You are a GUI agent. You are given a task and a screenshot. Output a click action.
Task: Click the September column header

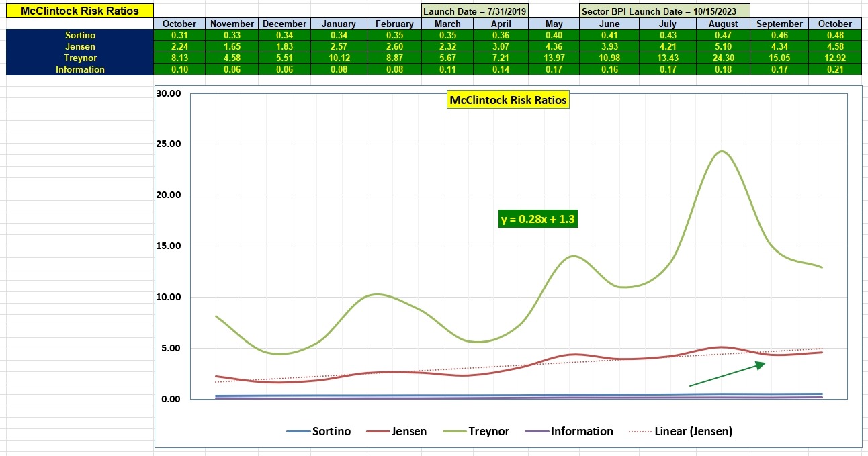(779, 24)
